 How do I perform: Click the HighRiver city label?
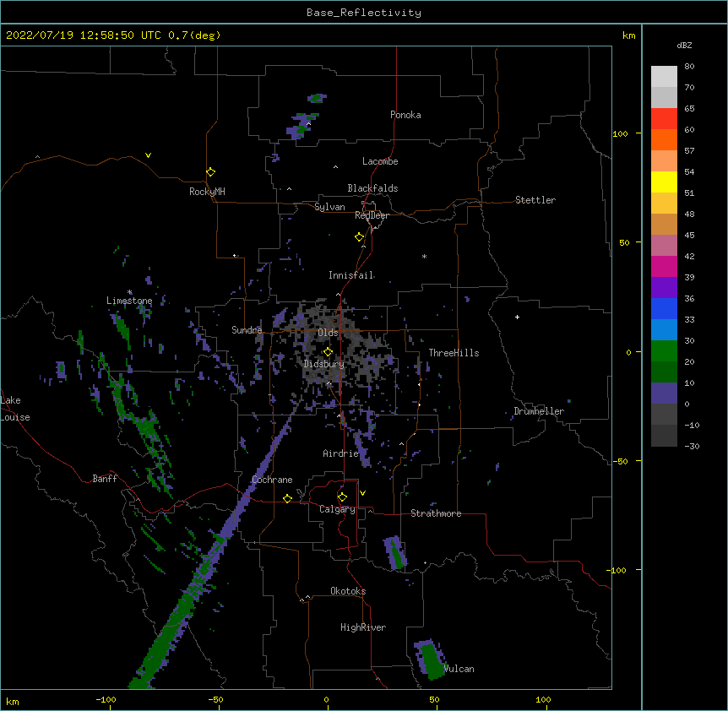pos(363,627)
